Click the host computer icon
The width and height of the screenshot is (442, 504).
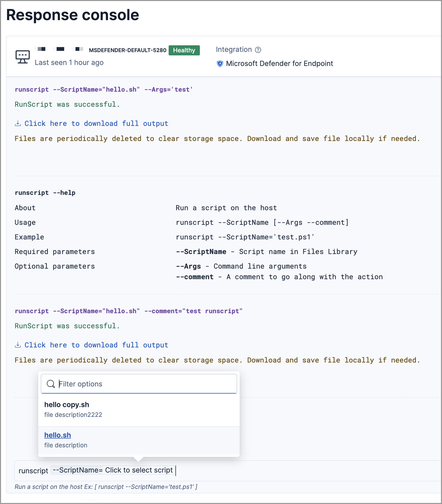pos(23,57)
